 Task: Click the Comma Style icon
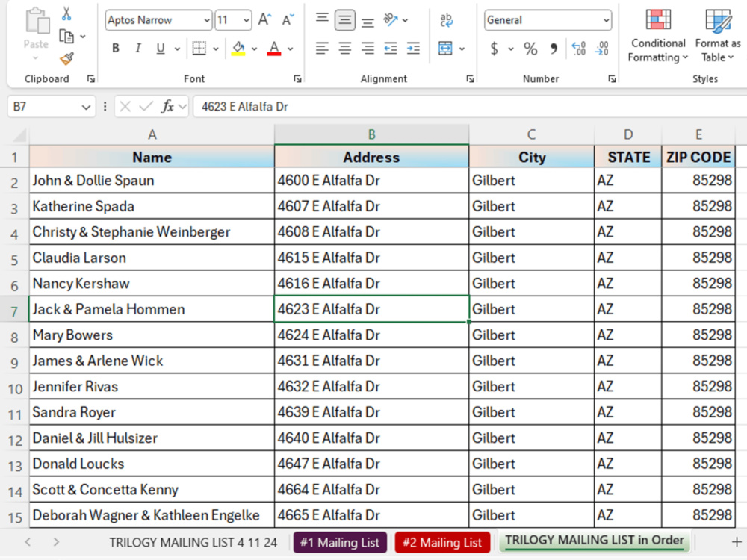[x=554, y=50]
